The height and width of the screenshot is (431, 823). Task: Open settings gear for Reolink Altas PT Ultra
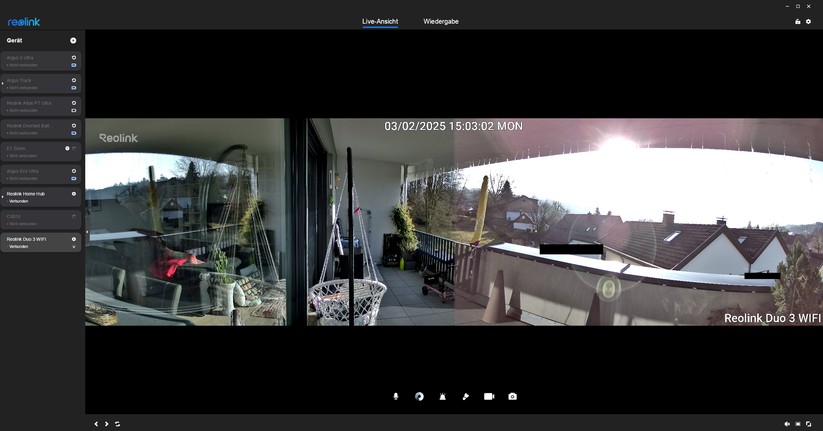tap(73, 103)
